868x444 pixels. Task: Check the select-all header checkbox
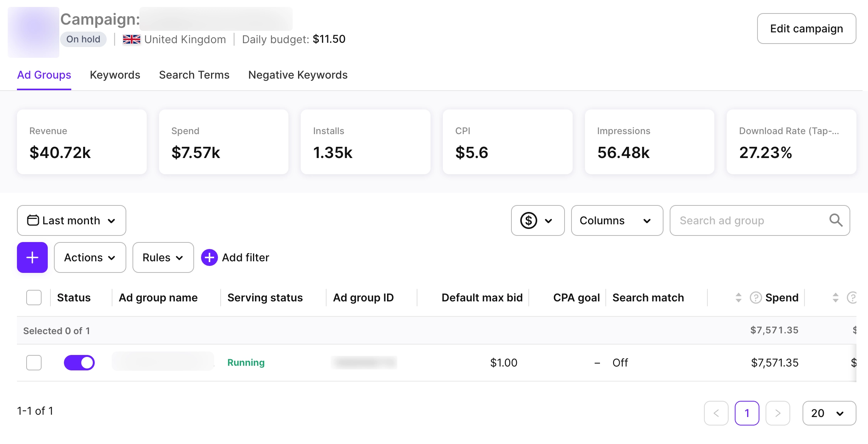point(34,298)
